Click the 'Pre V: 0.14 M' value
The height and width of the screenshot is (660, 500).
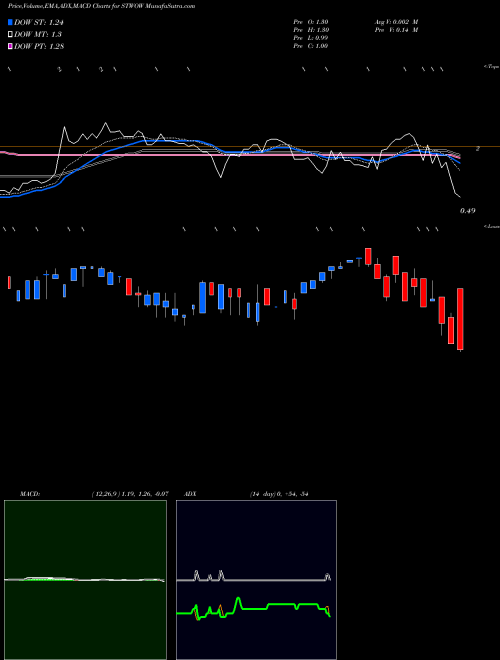click(396, 30)
